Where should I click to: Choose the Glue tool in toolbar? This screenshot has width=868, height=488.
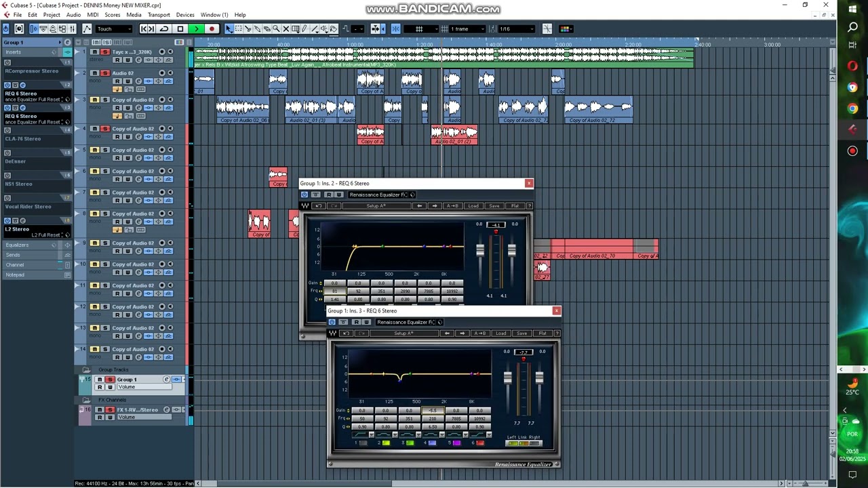click(257, 28)
